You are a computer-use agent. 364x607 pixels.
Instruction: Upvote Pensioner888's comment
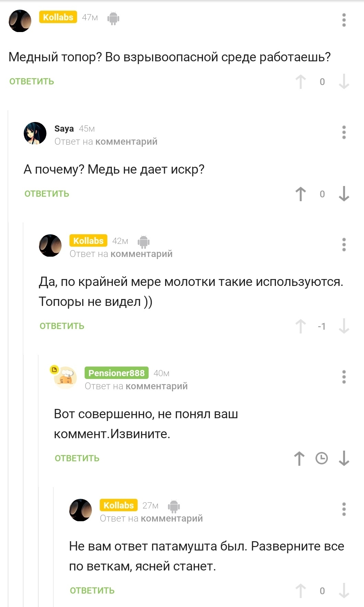pyautogui.click(x=299, y=459)
